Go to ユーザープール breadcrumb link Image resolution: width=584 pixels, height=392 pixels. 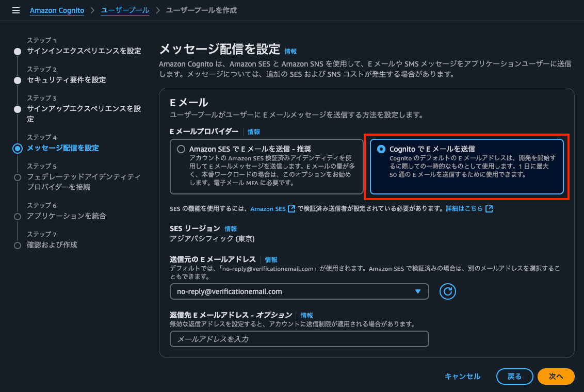(125, 10)
